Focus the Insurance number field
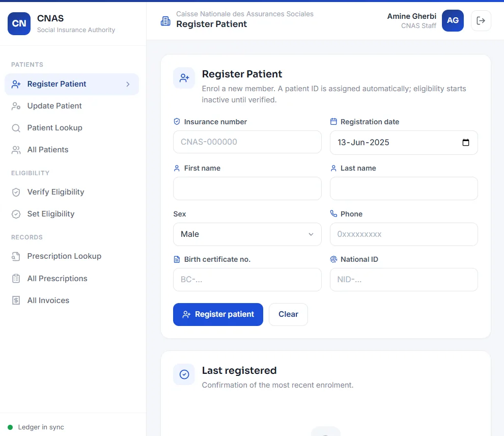Image resolution: width=504 pixels, height=436 pixels. 247,142
